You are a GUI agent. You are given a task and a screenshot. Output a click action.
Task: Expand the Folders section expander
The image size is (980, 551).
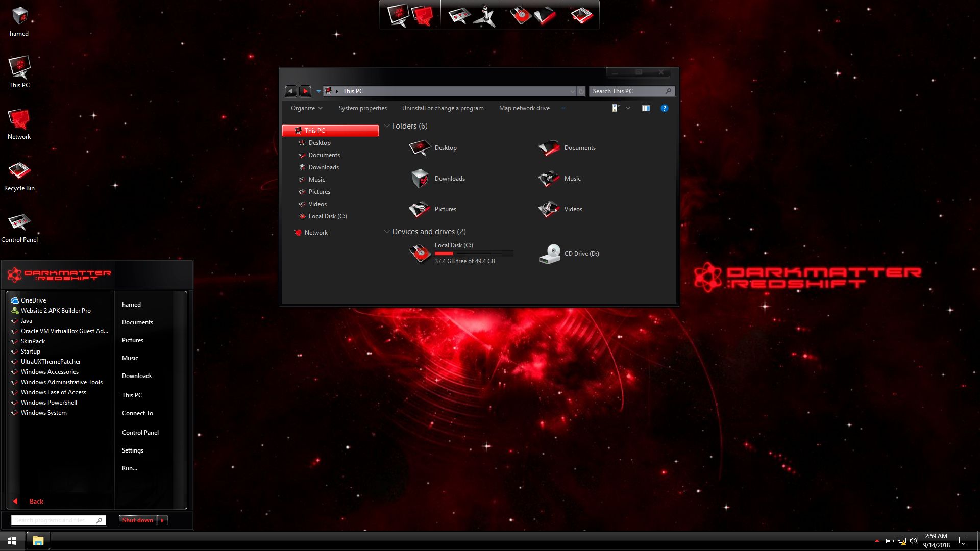tap(387, 126)
